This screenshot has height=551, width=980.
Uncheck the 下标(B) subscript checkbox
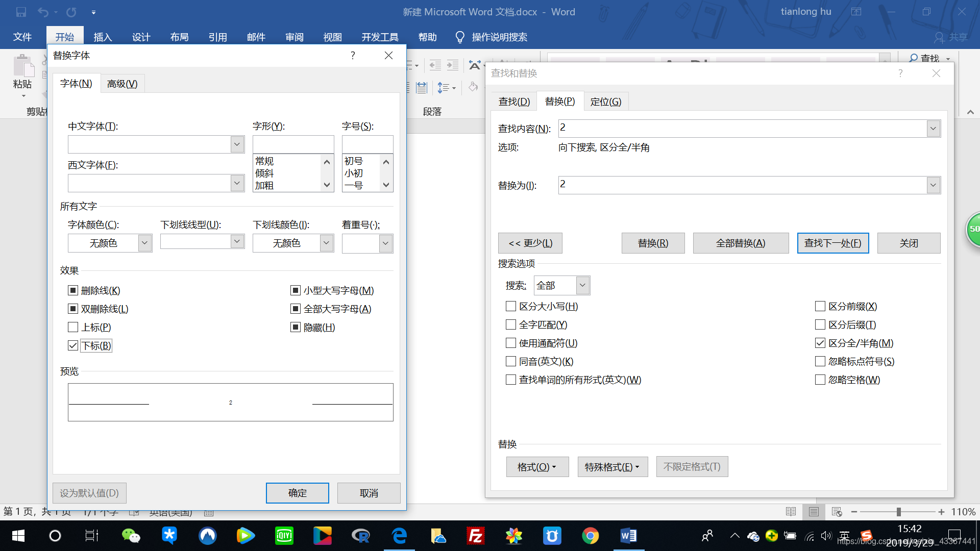click(73, 345)
